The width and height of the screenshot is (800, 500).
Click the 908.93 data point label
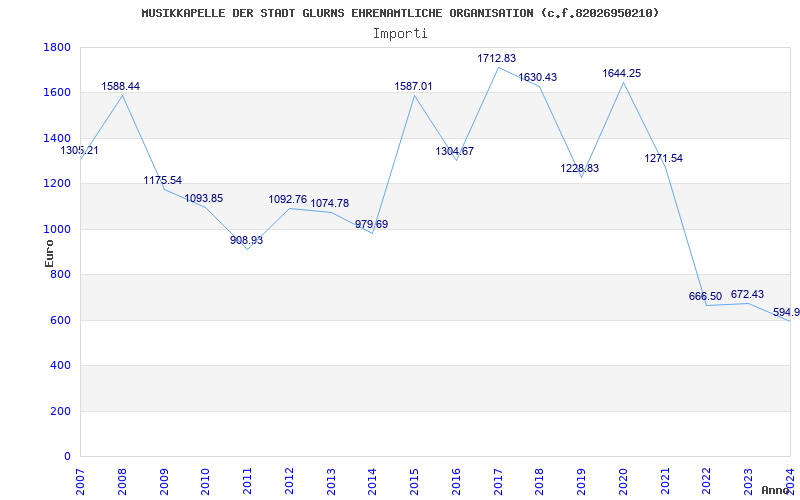click(x=246, y=241)
